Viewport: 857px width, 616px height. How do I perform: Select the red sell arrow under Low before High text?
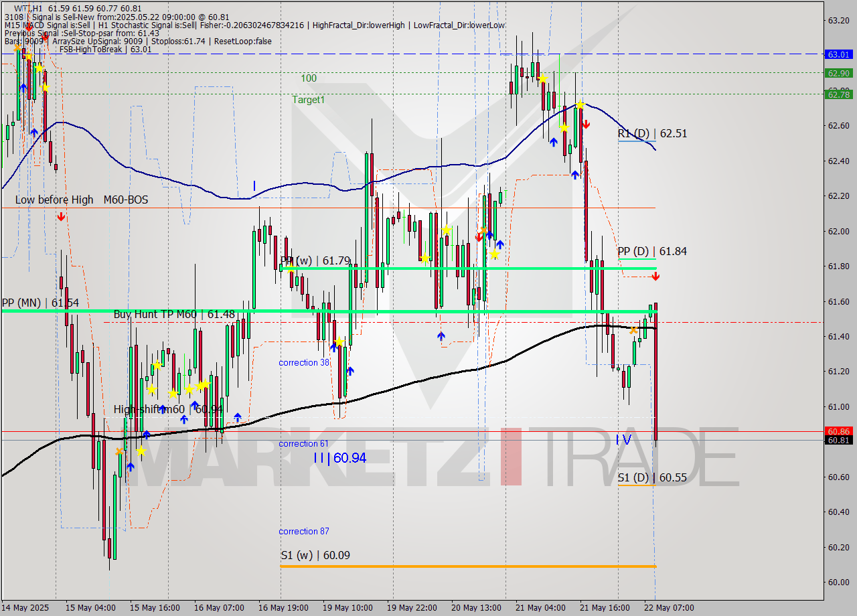(62, 216)
